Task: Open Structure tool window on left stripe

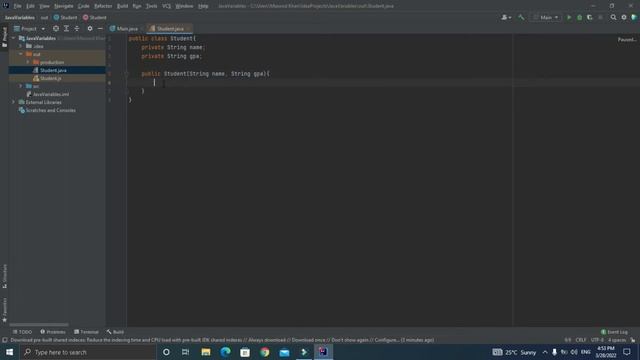Action: [x=4, y=276]
